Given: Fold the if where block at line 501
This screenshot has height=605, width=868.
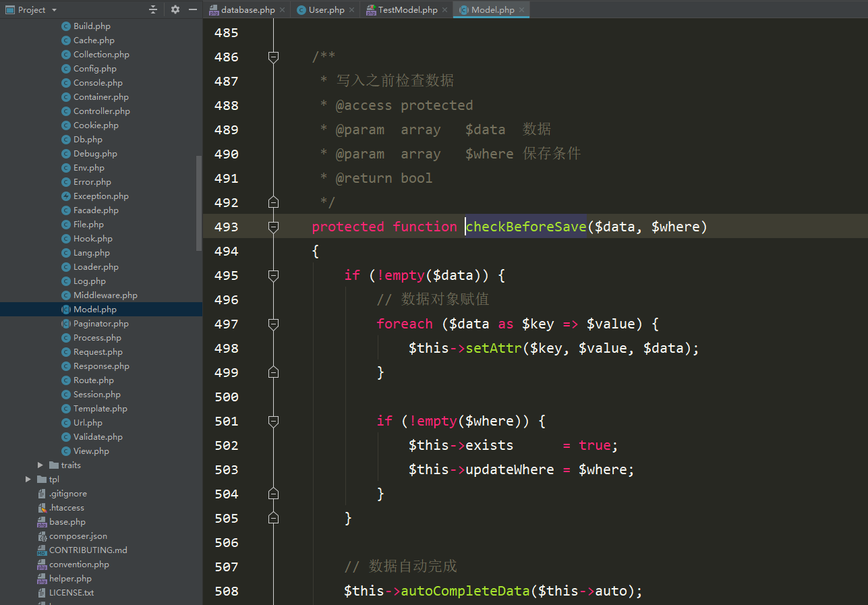Looking at the screenshot, I should click(273, 421).
